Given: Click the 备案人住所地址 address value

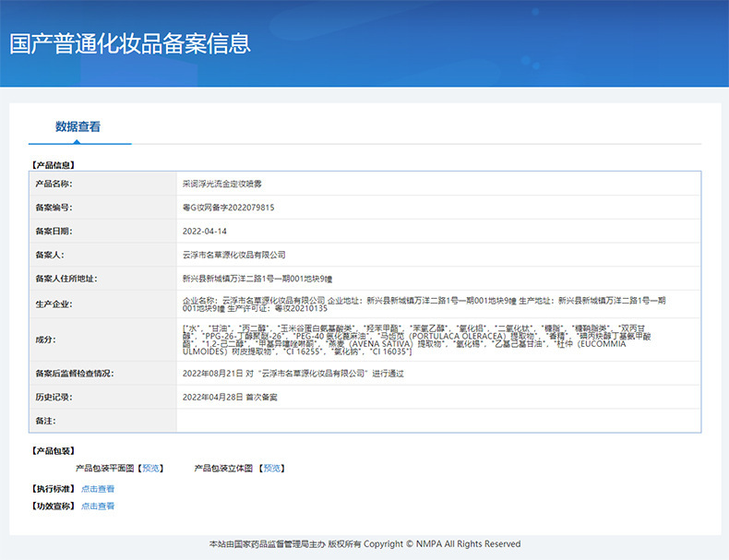Looking at the screenshot, I should pyautogui.click(x=257, y=279).
